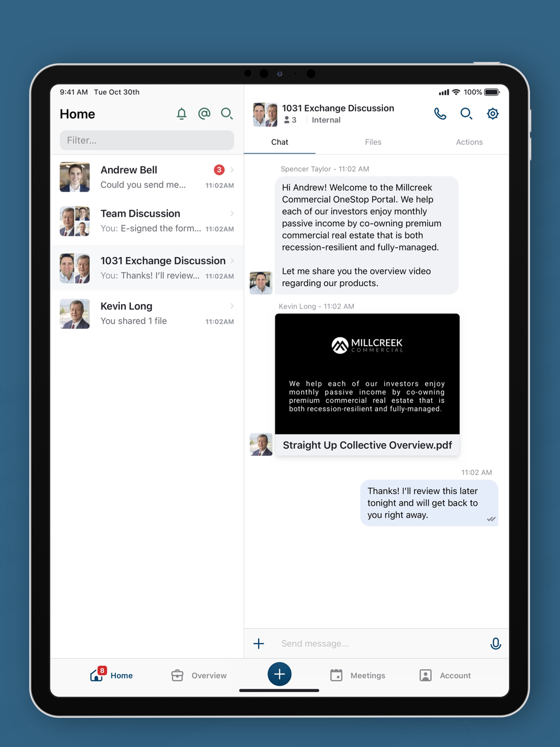Open Meetings tab in bottom bar

(x=358, y=675)
